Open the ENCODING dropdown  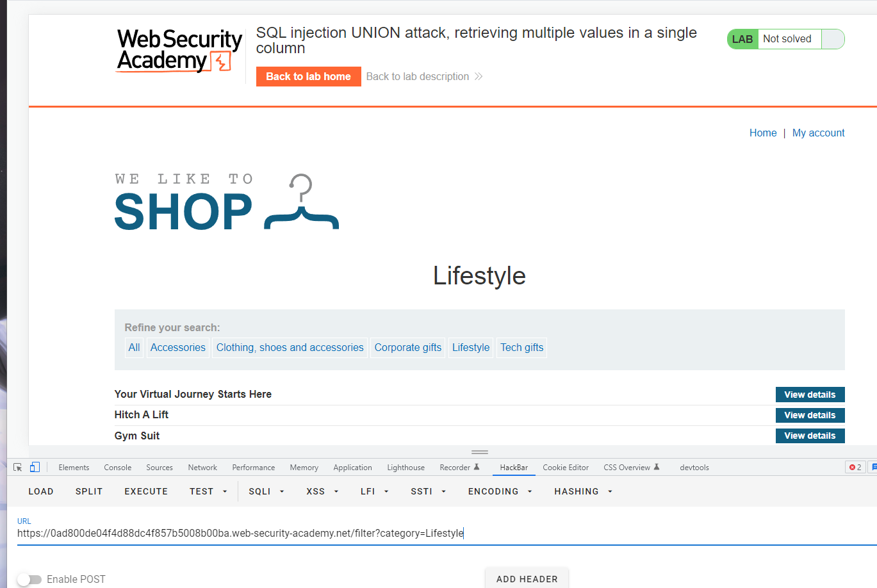point(500,491)
